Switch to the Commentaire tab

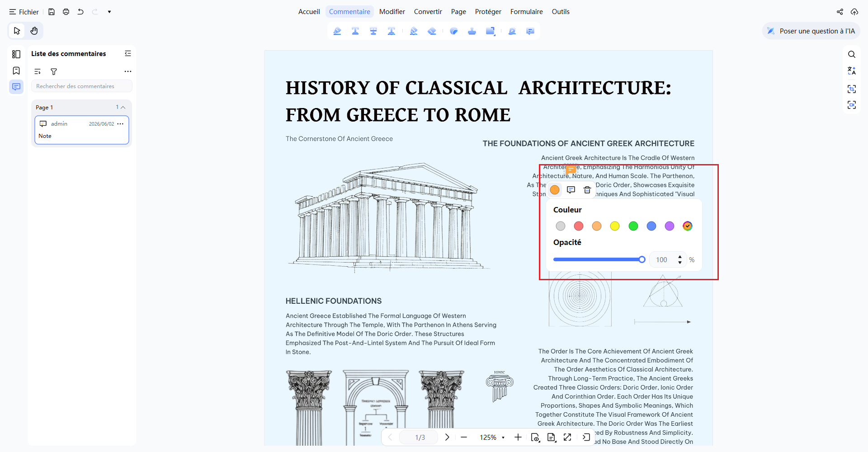[x=349, y=12]
